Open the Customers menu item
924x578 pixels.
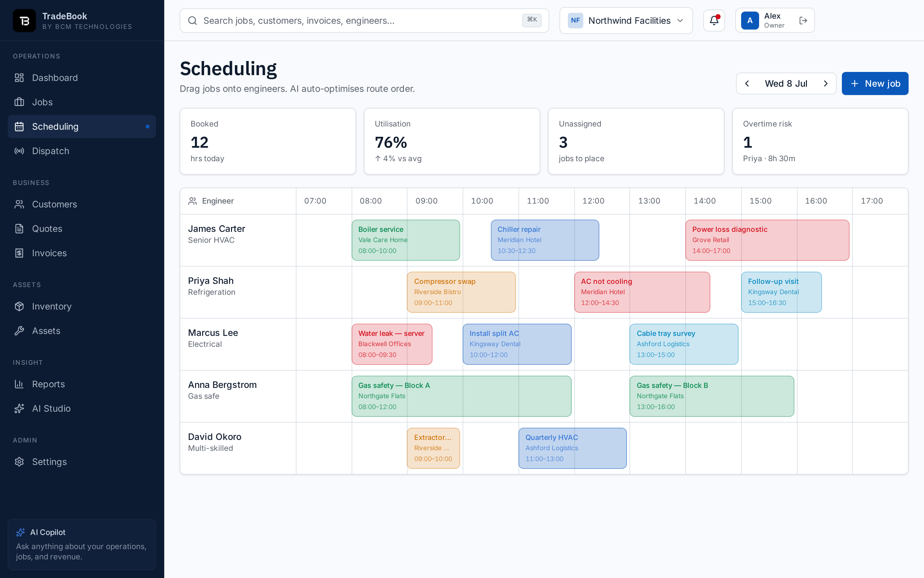click(x=82, y=205)
